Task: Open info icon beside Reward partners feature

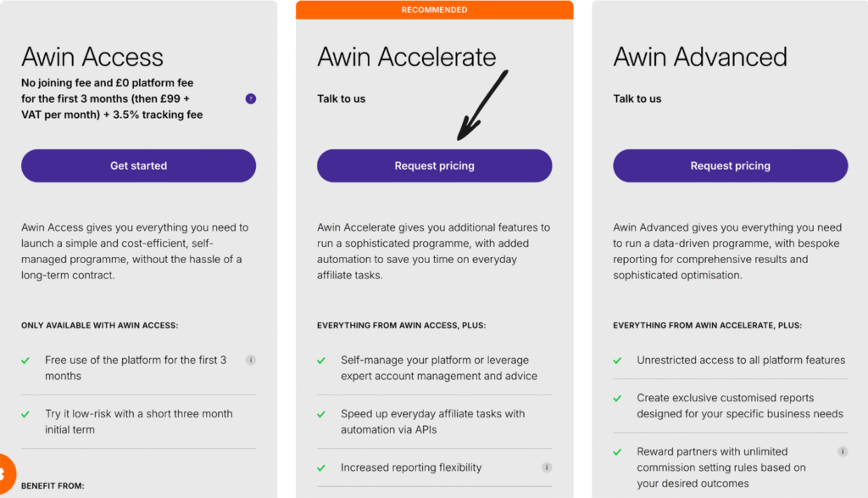Action: tap(843, 451)
